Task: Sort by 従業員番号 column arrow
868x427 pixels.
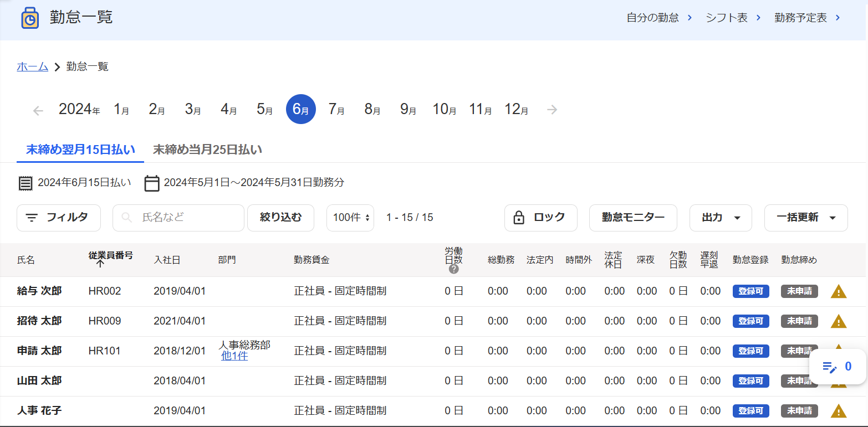Action: [x=100, y=264]
